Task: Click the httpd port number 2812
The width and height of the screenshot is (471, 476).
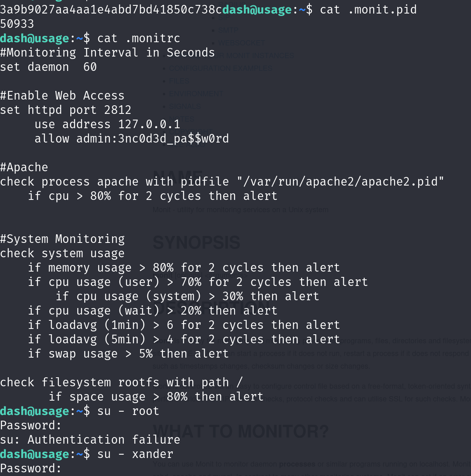Action: 117,110
